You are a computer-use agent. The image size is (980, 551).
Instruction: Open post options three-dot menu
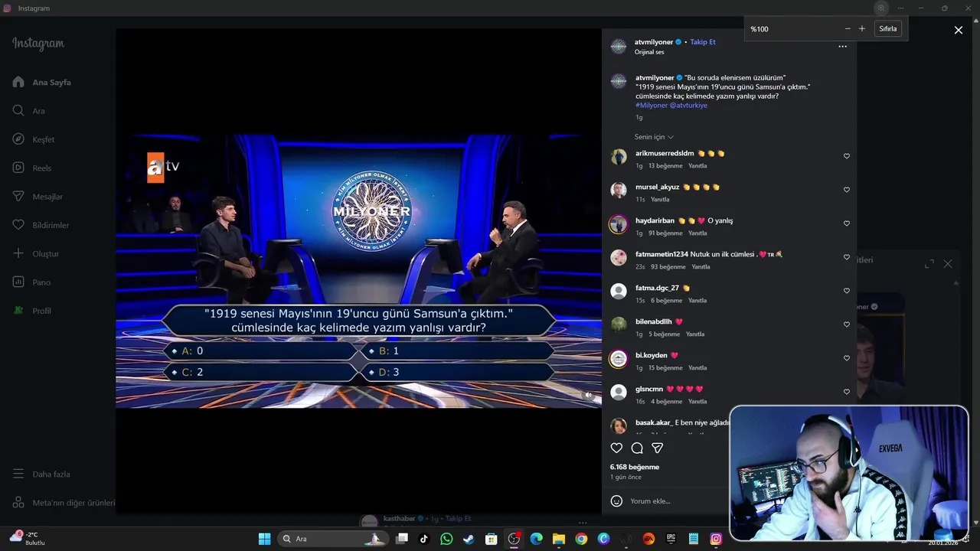(x=842, y=47)
